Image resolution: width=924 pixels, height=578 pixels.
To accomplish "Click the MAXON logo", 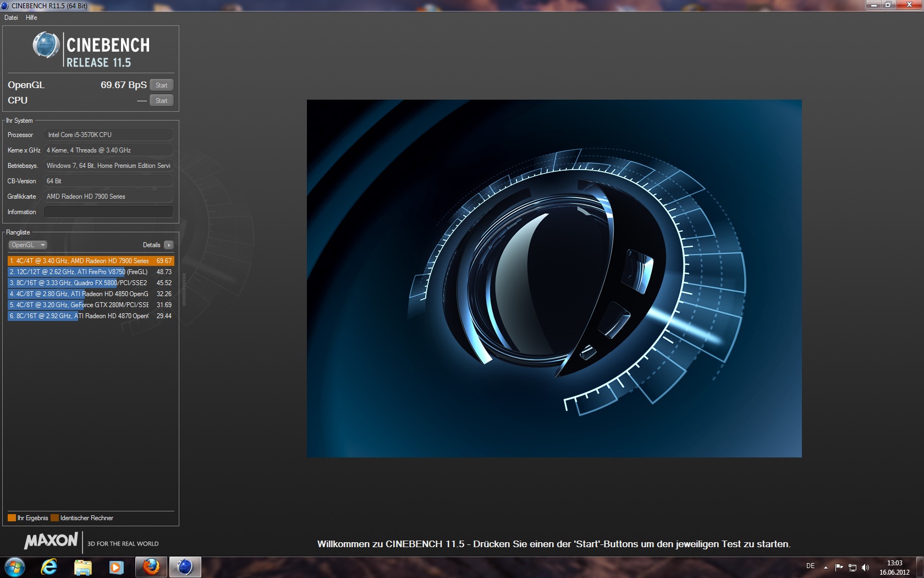I will (x=51, y=541).
